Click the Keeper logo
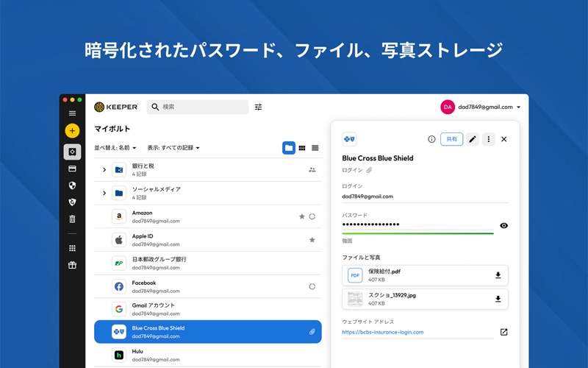 point(116,107)
